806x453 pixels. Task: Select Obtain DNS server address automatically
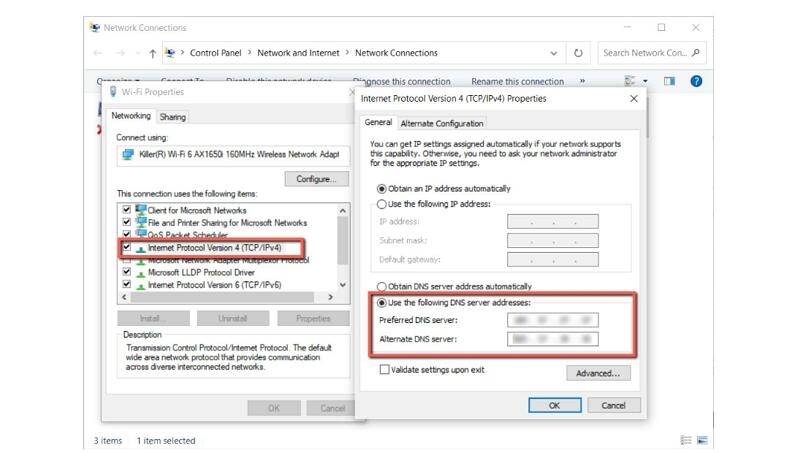[x=381, y=286]
